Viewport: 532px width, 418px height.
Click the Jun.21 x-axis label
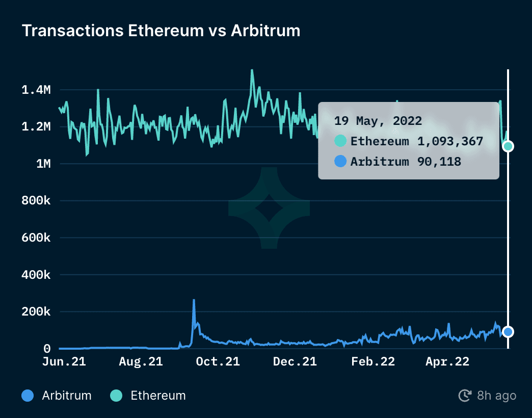click(x=64, y=362)
